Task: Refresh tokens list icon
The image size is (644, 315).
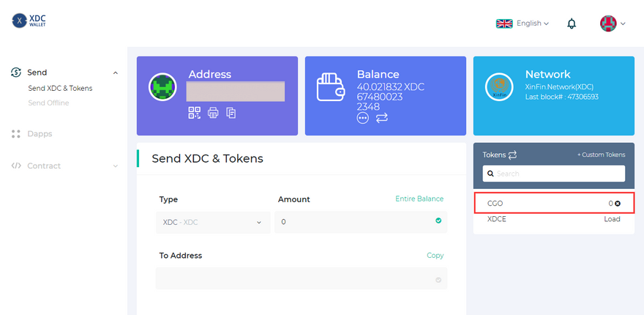Action: click(512, 155)
